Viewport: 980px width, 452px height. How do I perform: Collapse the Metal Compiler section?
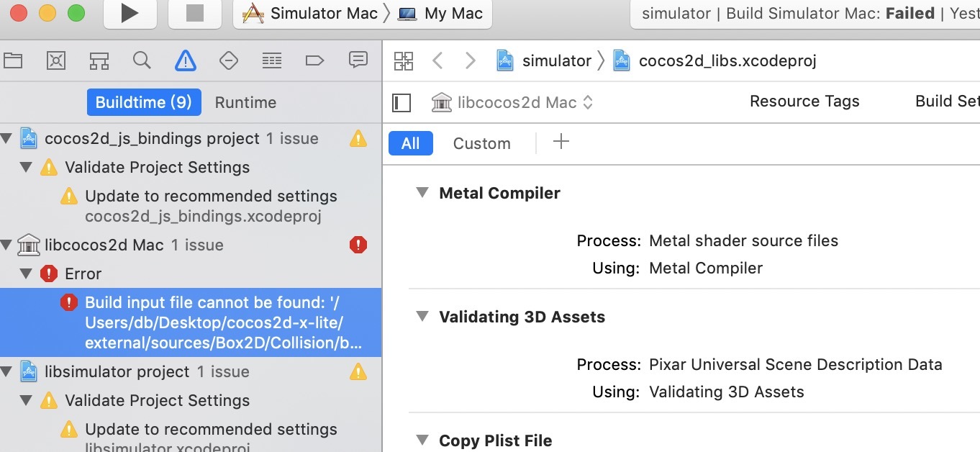click(x=421, y=193)
